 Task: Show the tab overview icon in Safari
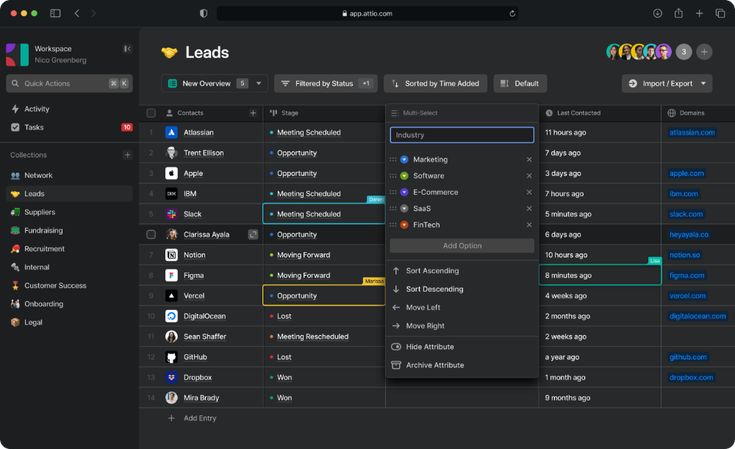(x=720, y=13)
